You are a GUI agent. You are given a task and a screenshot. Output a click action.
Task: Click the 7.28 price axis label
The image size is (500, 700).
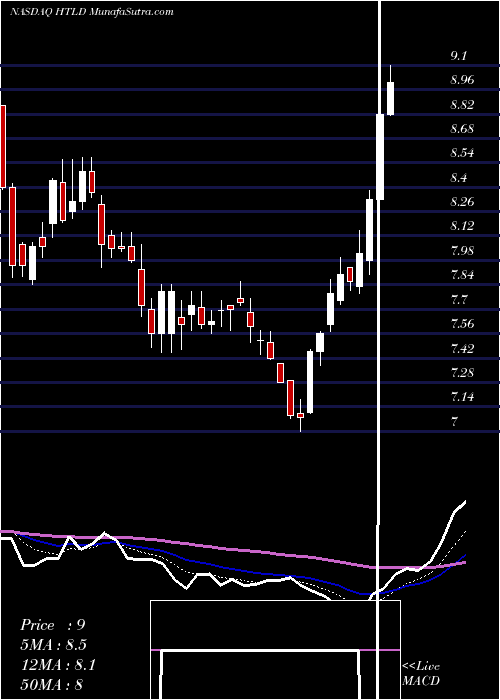point(462,372)
